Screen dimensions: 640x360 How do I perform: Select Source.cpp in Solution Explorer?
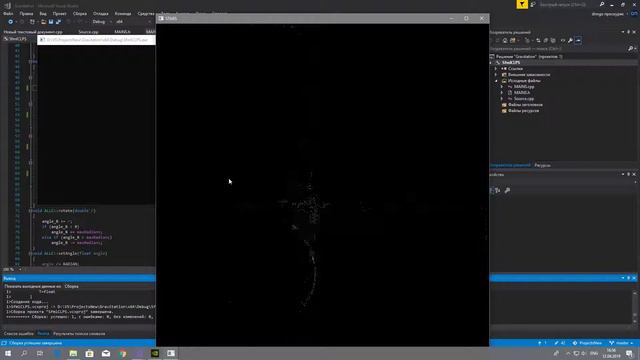524,99
